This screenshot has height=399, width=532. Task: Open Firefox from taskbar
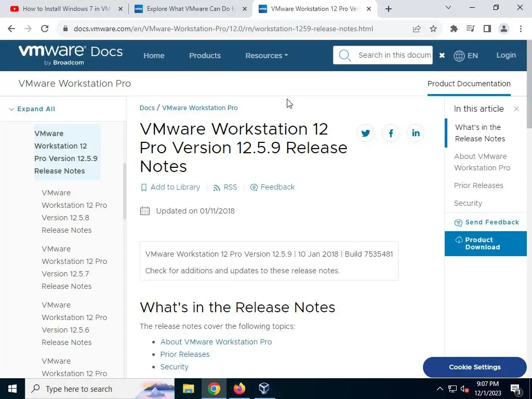click(x=239, y=389)
